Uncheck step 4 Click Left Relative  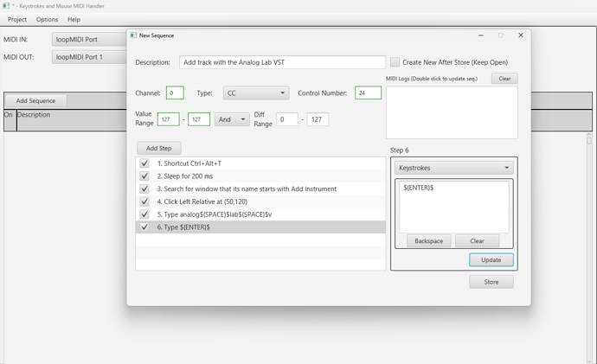144,201
